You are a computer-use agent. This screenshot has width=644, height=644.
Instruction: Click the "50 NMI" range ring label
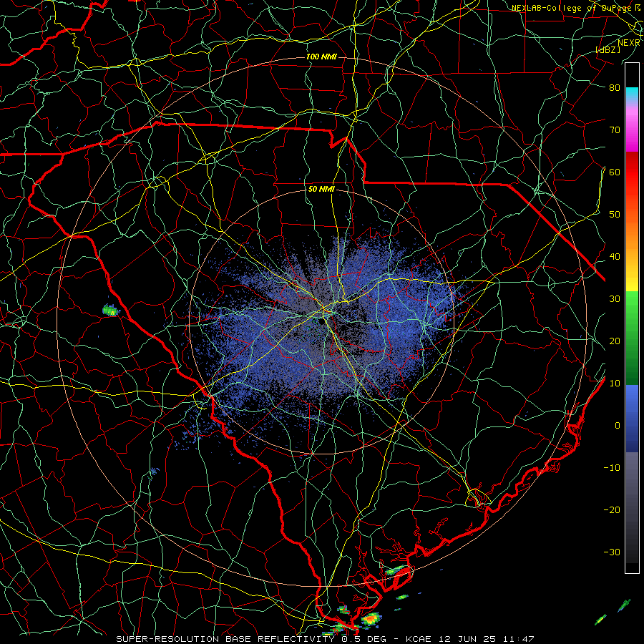click(321, 190)
